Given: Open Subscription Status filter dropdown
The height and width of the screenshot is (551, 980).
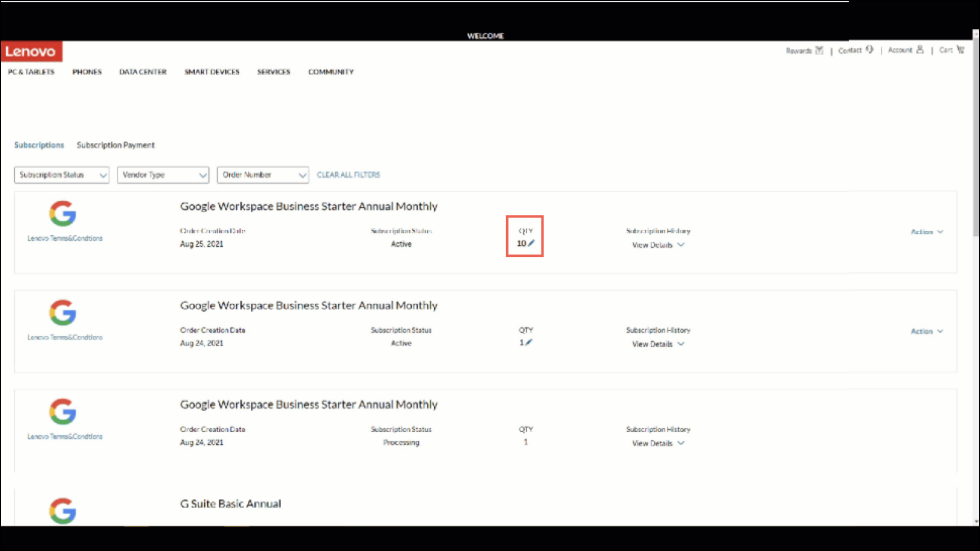Looking at the screenshot, I should (62, 175).
